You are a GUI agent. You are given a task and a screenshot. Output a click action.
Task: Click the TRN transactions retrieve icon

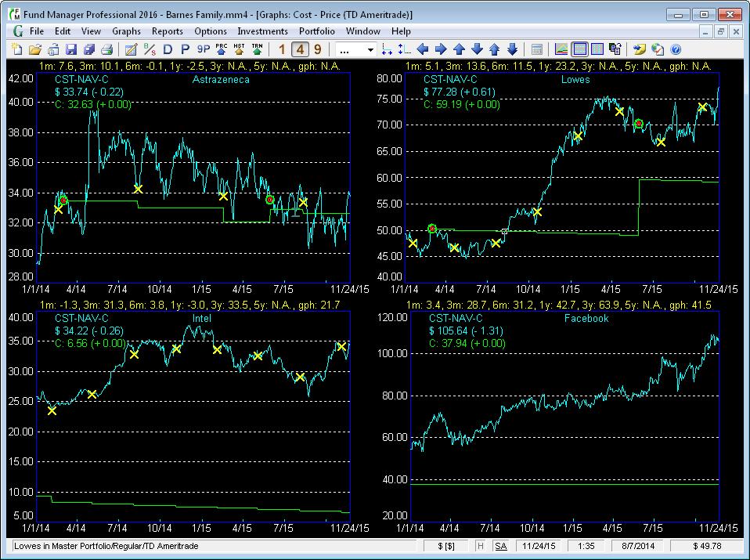tap(258, 49)
